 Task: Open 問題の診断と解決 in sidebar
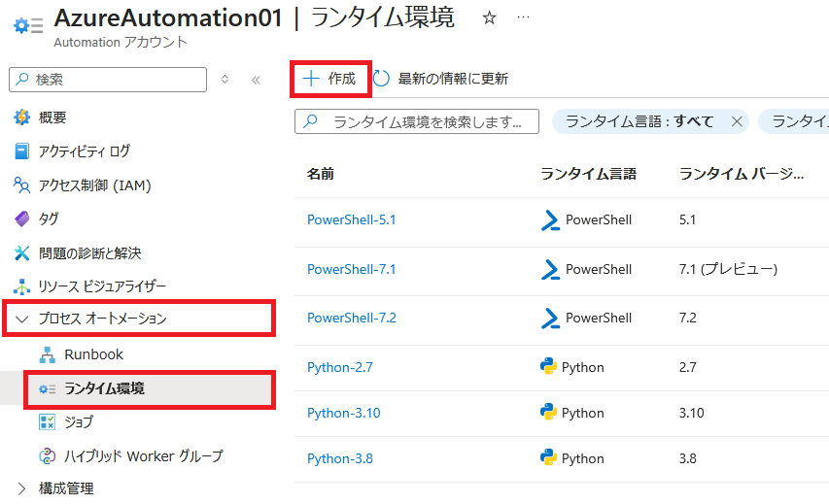tap(89, 252)
